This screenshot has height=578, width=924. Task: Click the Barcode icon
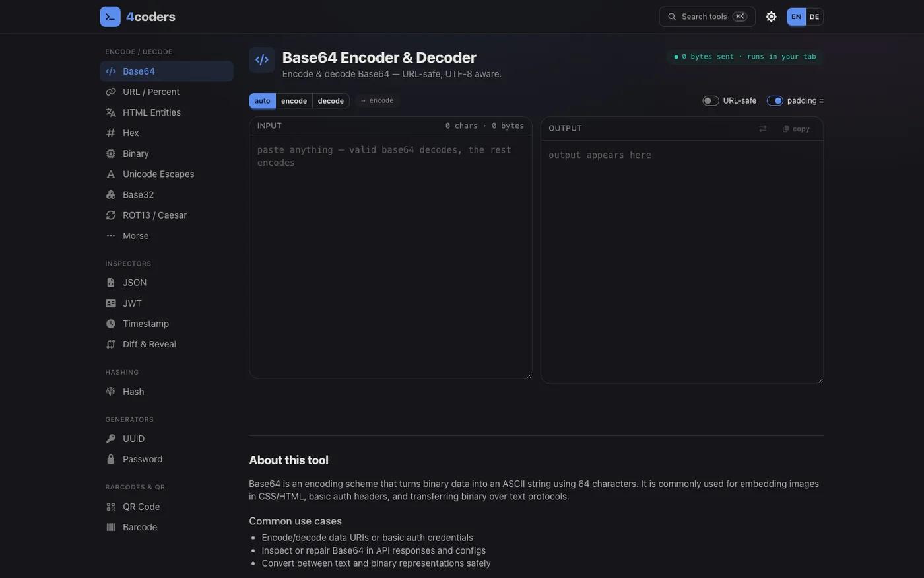(x=111, y=526)
